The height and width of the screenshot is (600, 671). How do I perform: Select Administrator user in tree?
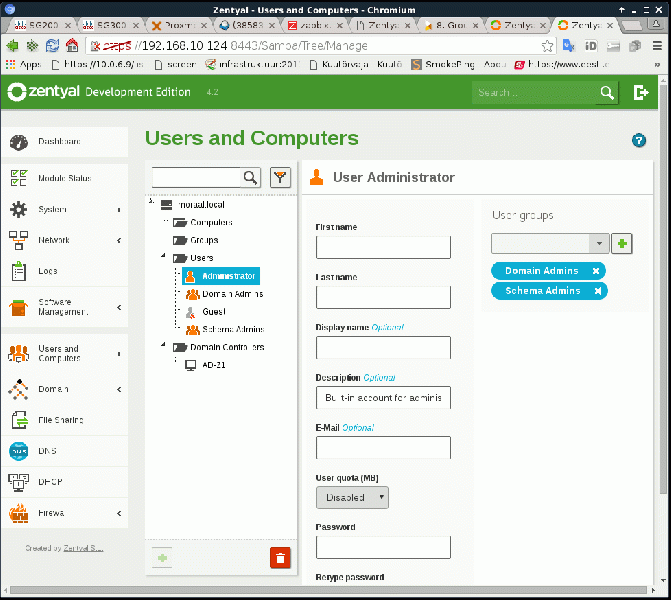(221, 276)
